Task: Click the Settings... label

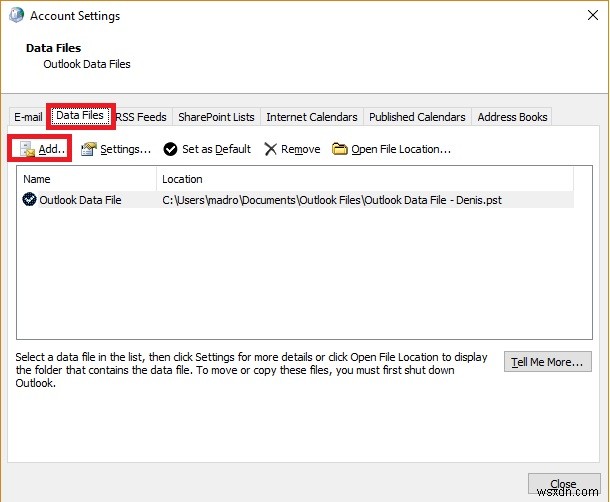Action: click(x=126, y=149)
